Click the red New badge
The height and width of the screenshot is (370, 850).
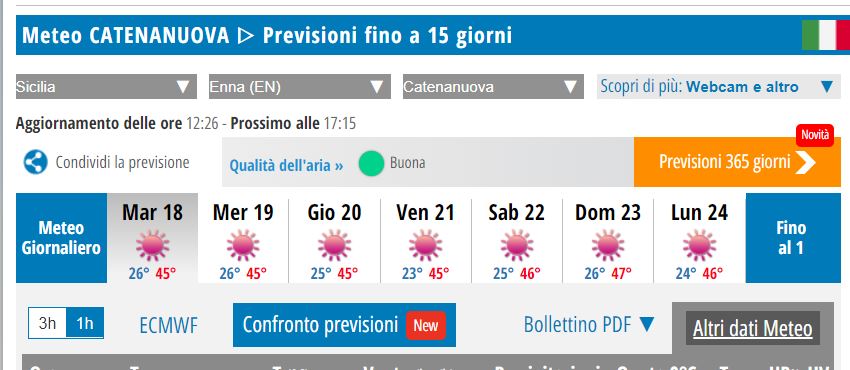tap(426, 325)
